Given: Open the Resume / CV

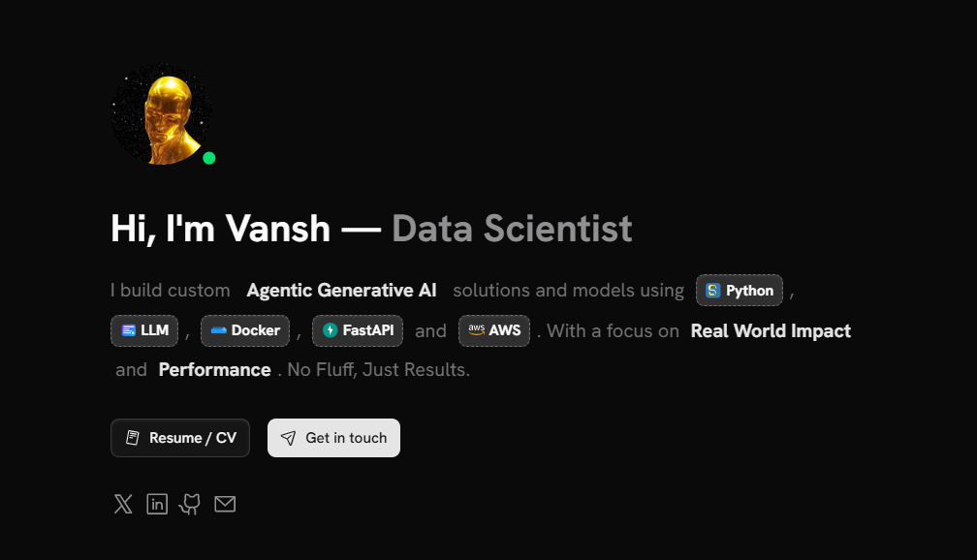Looking at the screenshot, I should pos(179,438).
